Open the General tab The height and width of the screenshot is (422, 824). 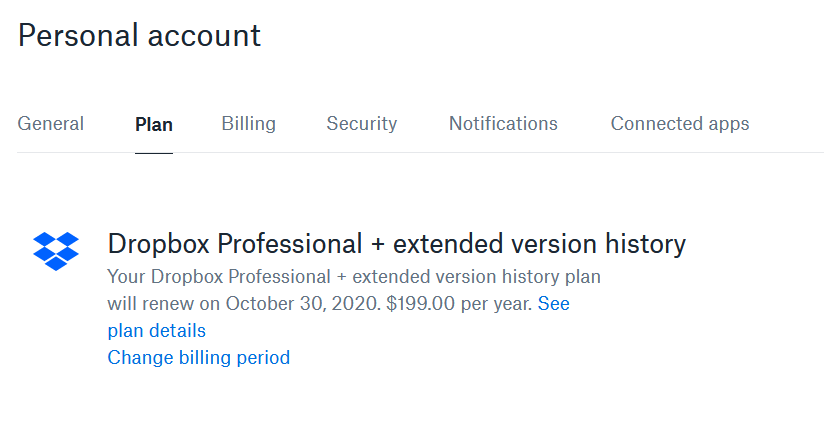tap(51, 124)
